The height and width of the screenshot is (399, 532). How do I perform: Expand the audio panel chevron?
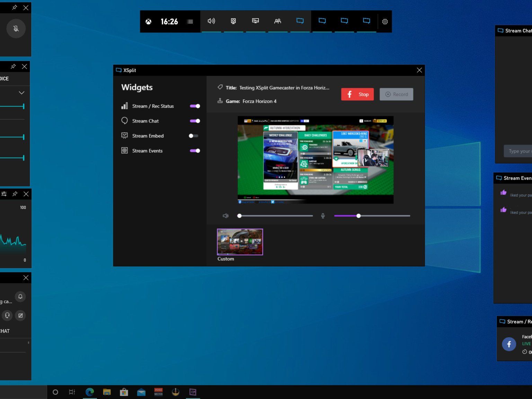pyautogui.click(x=21, y=93)
